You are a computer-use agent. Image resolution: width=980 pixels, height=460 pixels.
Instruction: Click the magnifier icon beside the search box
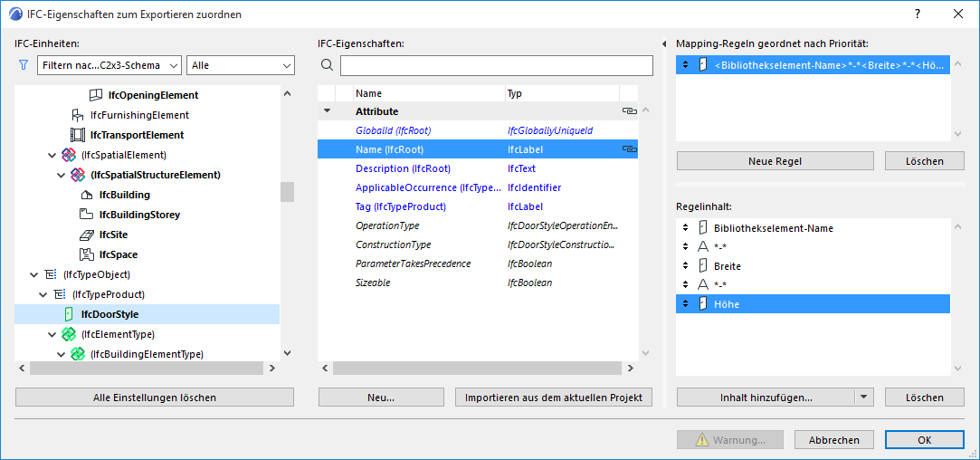point(328,65)
